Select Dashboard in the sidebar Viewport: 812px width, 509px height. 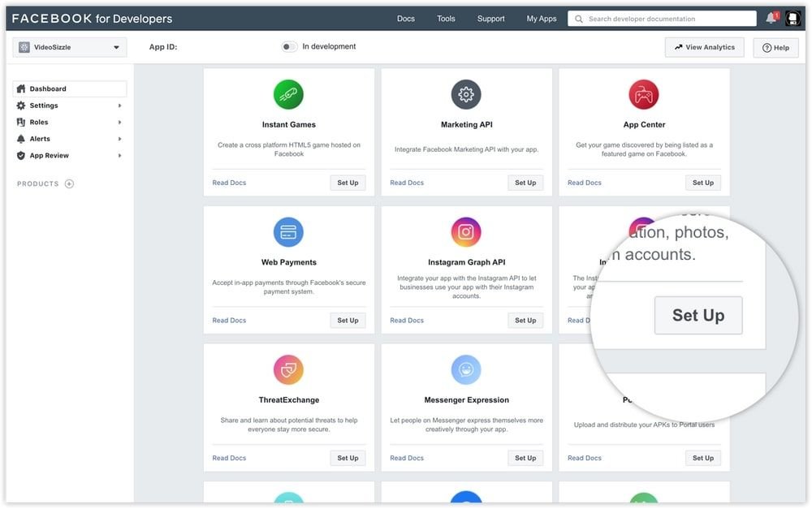coord(69,88)
